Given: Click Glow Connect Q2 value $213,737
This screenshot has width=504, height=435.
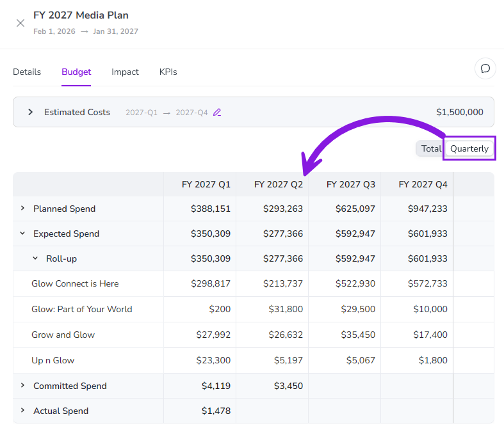Looking at the screenshot, I should click(x=283, y=284).
